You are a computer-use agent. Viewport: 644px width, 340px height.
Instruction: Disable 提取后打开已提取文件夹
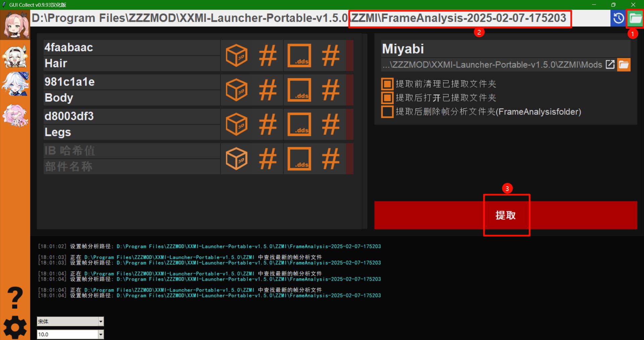click(387, 98)
